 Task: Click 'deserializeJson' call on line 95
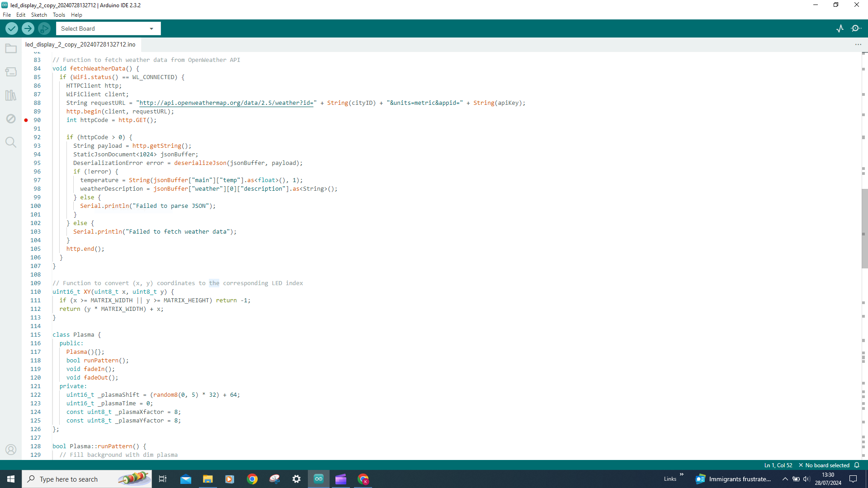coord(200,163)
